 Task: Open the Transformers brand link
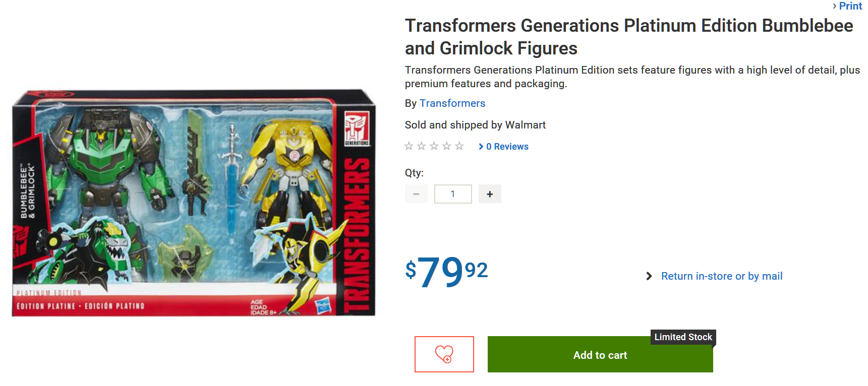452,103
